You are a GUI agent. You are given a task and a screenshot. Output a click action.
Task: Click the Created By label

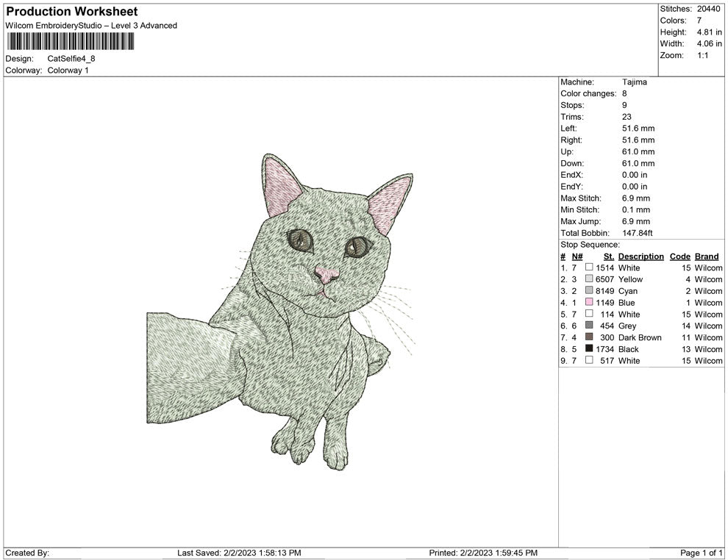click(27, 553)
